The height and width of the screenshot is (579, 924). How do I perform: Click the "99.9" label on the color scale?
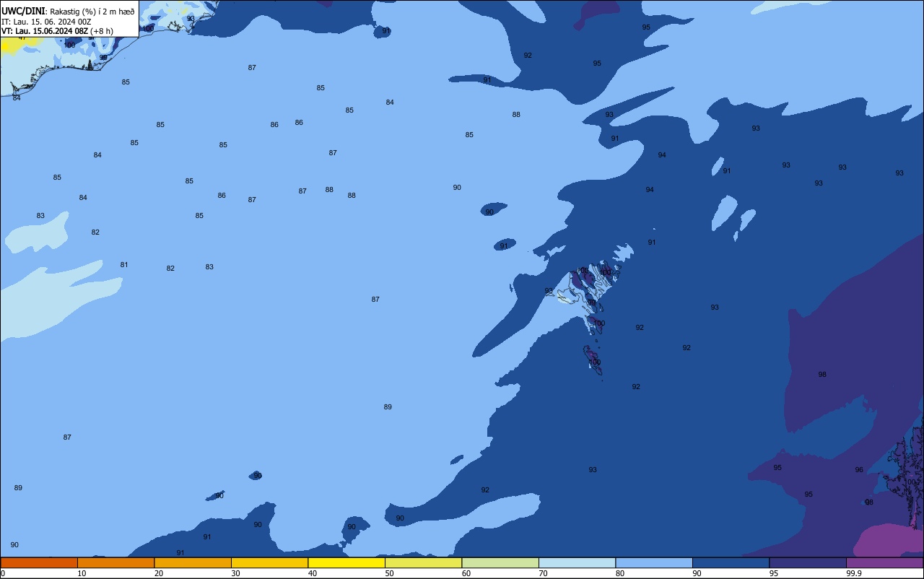854,573
